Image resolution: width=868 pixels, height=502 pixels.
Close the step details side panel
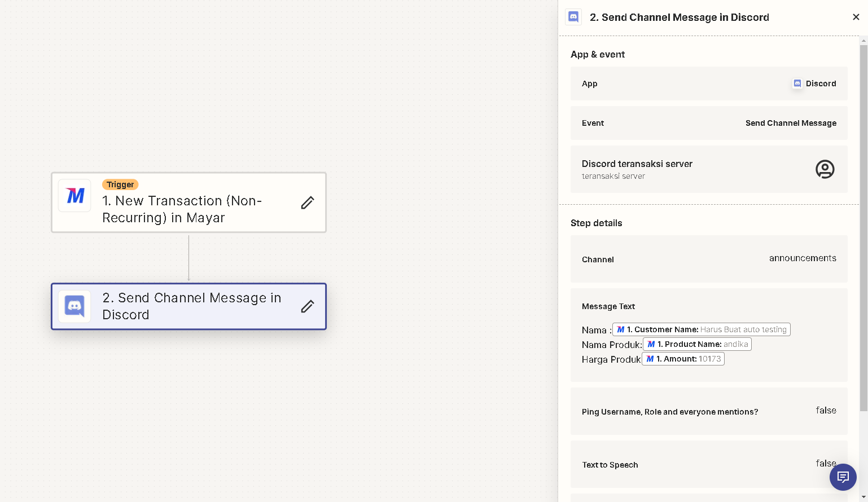[856, 17]
